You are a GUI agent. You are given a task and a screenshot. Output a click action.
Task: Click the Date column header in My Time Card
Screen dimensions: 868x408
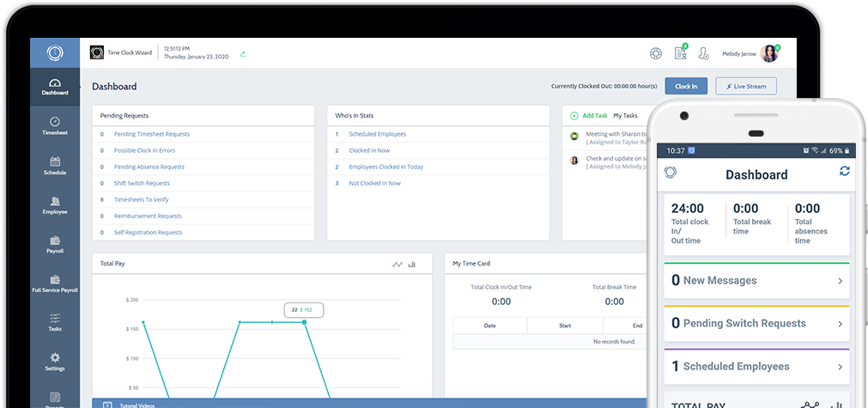click(490, 326)
